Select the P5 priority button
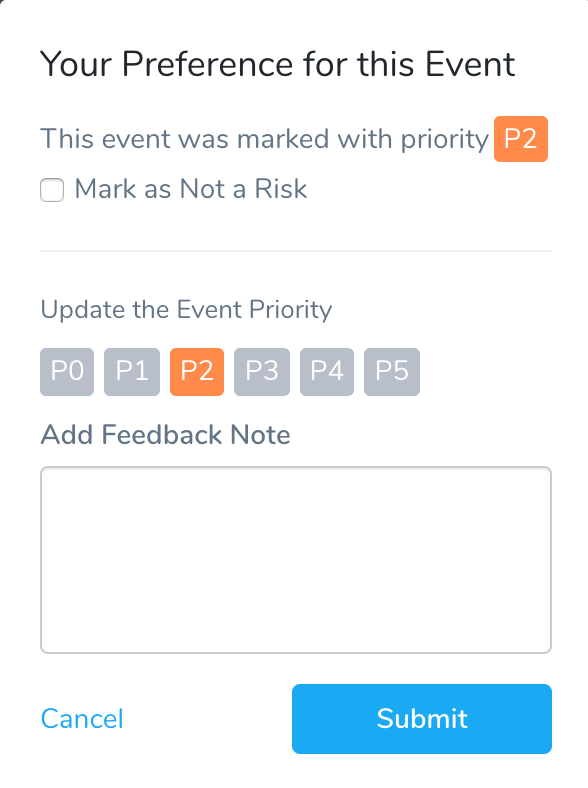This screenshot has height=788, width=588. pos(392,372)
